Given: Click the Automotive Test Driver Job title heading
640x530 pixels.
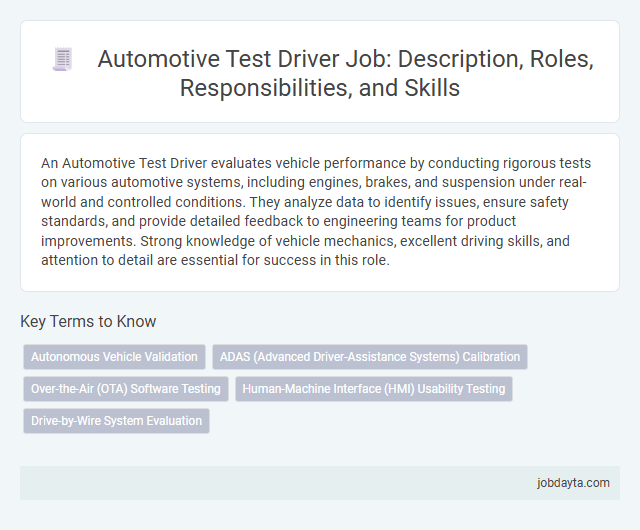Looking at the screenshot, I should pos(345,73).
